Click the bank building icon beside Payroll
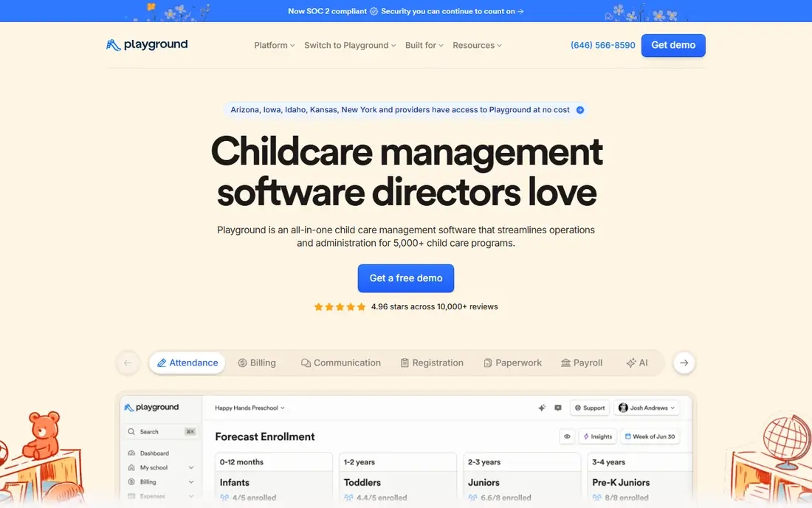The image size is (812, 508). point(565,363)
